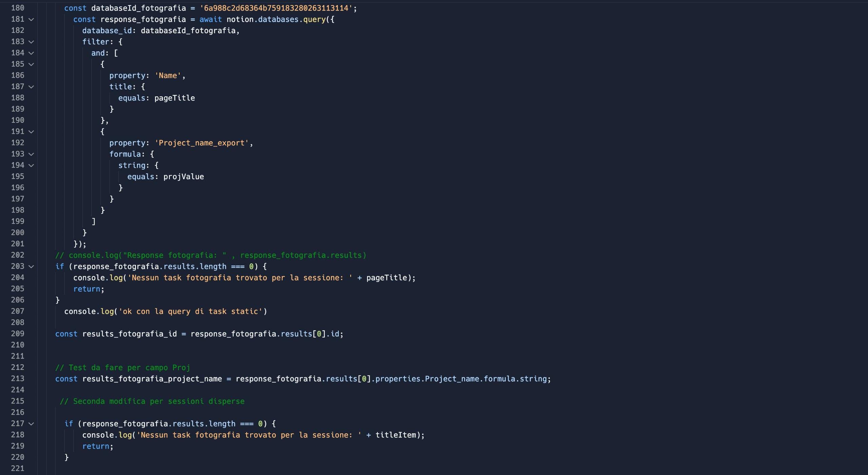This screenshot has width=868, height=475.
Task: Collapse the query block at line 181
Action: tap(31, 19)
